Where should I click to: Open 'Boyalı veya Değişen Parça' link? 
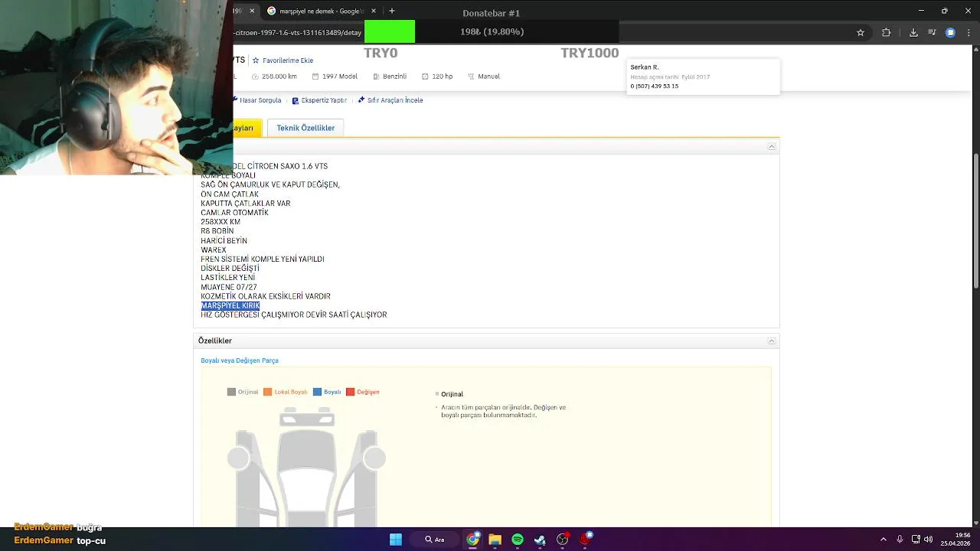point(240,360)
